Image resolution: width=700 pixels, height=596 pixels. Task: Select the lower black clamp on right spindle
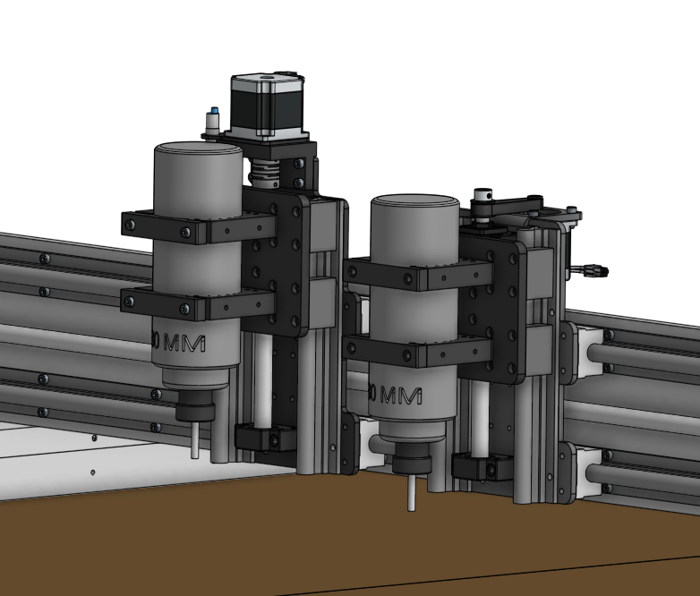pyautogui.click(x=418, y=351)
